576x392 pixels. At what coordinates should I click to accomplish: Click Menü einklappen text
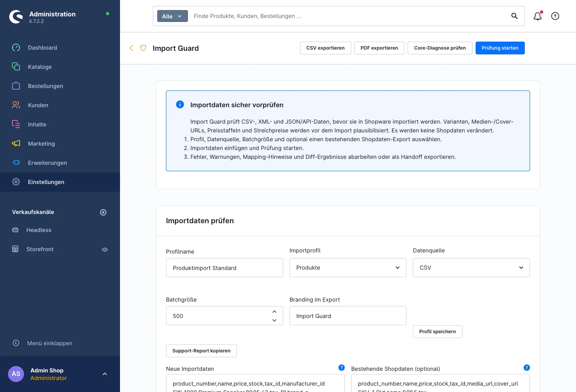50,343
